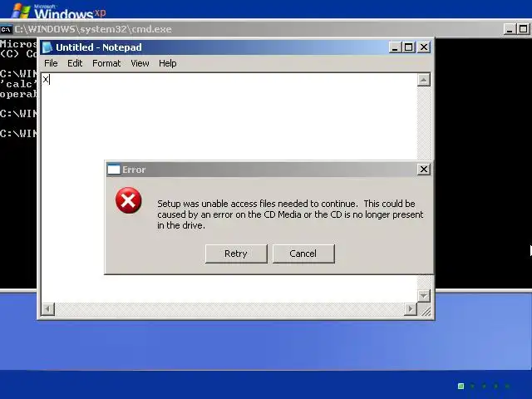Click the Error dialog message text
Image resolution: width=532 pixels, height=399 pixels.
[290, 214]
